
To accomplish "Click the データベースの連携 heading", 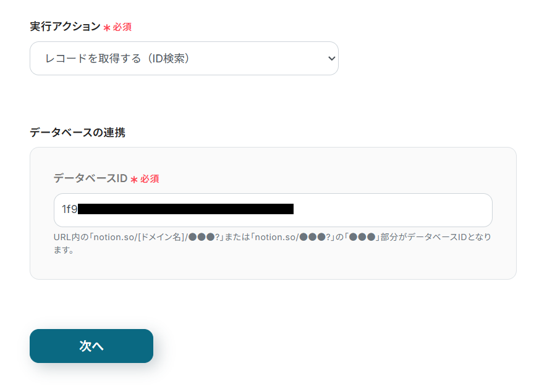I will point(77,132).
